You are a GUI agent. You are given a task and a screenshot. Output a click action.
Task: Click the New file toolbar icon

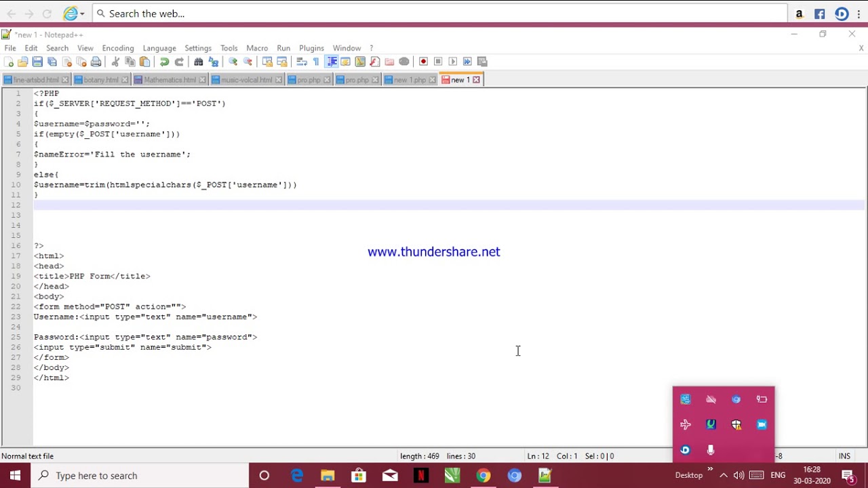pos(8,62)
